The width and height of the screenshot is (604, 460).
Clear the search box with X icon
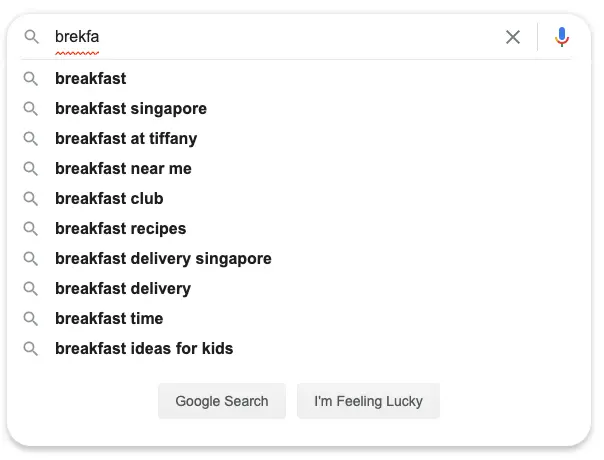(513, 37)
